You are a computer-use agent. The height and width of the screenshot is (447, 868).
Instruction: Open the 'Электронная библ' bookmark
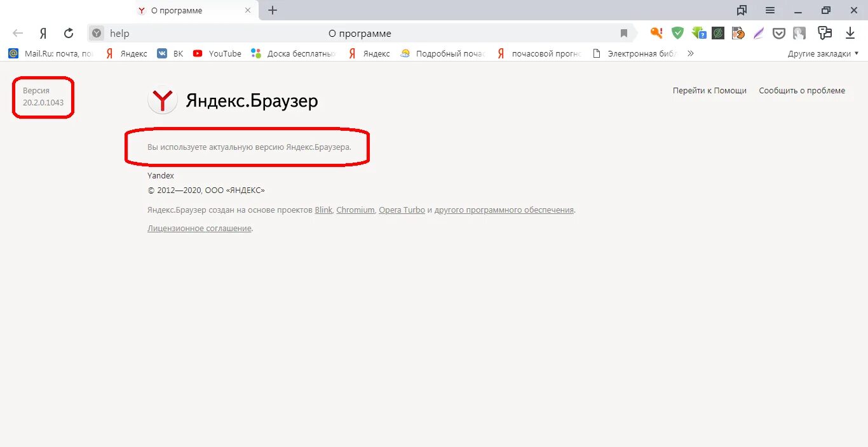pyautogui.click(x=635, y=54)
